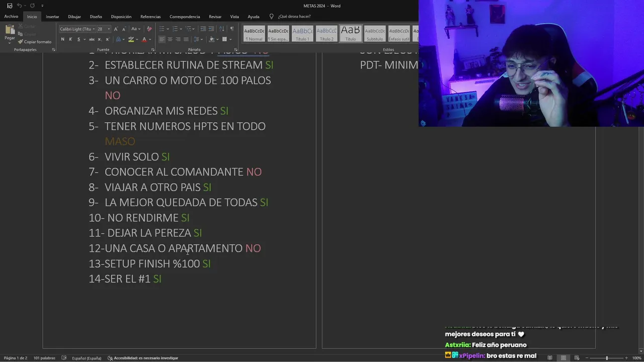Click the ¿Qué desea hacer? search box

pyautogui.click(x=294, y=17)
